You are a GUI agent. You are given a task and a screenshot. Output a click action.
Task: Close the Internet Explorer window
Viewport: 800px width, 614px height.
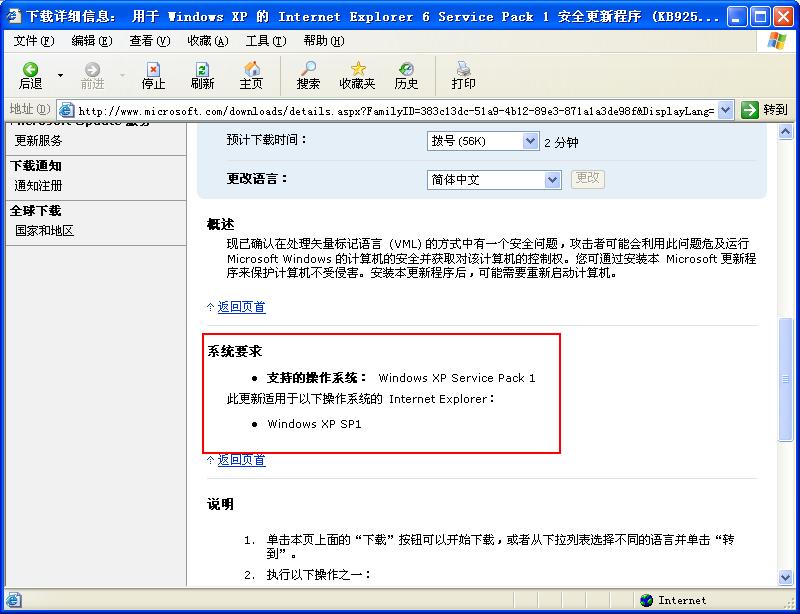(x=783, y=17)
